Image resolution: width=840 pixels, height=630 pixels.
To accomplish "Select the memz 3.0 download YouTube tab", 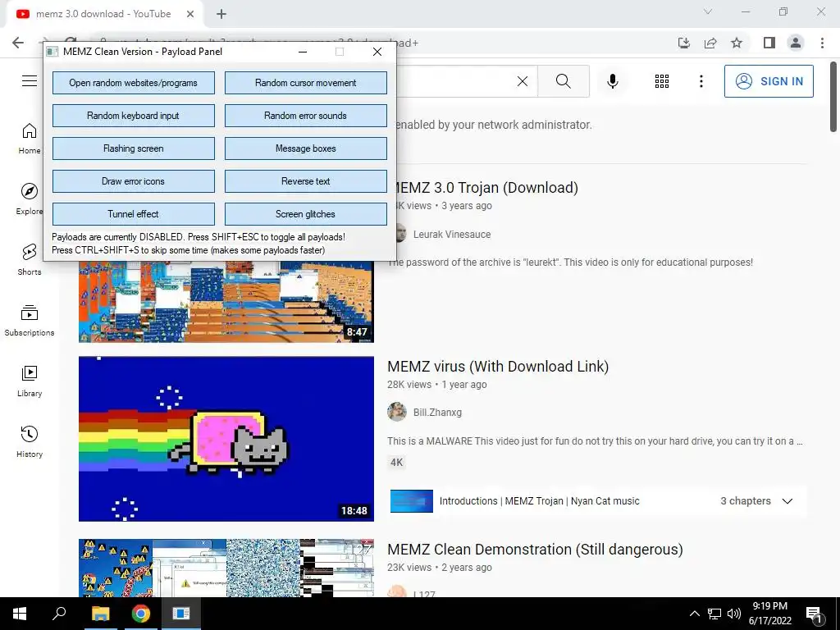I will [x=103, y=14].
